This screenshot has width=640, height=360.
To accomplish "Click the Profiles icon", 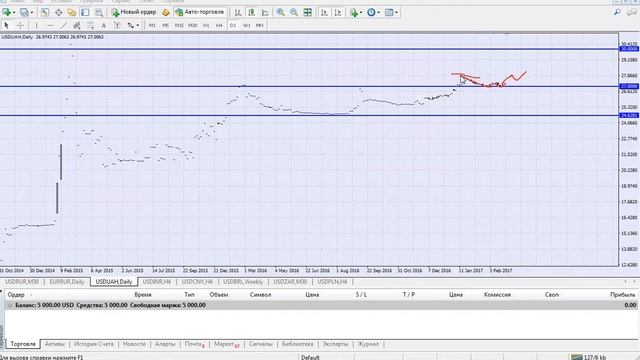I will tap(24, 13).
